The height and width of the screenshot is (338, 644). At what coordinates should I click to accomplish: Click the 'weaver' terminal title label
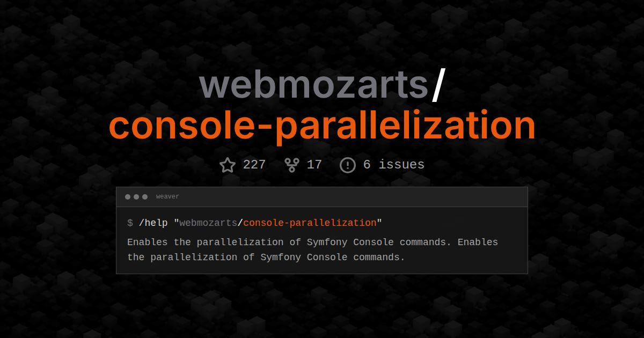pyautogui.click(x=167, y=197)
